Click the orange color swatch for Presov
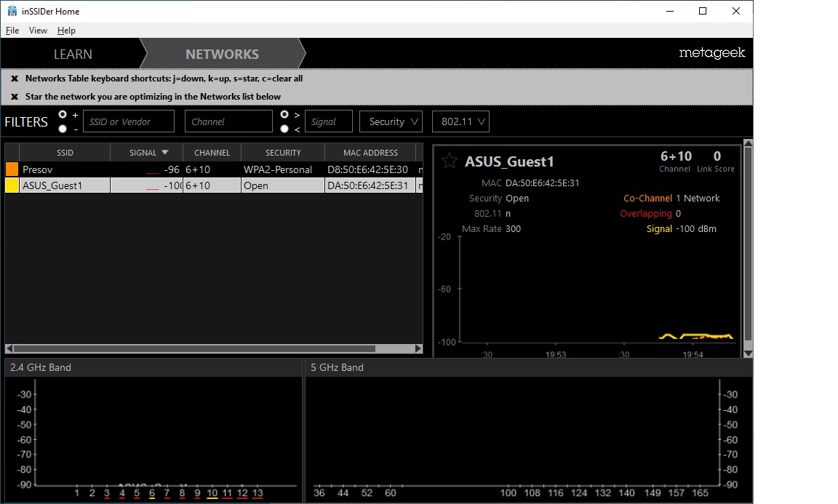 click(x=12, y=169)
